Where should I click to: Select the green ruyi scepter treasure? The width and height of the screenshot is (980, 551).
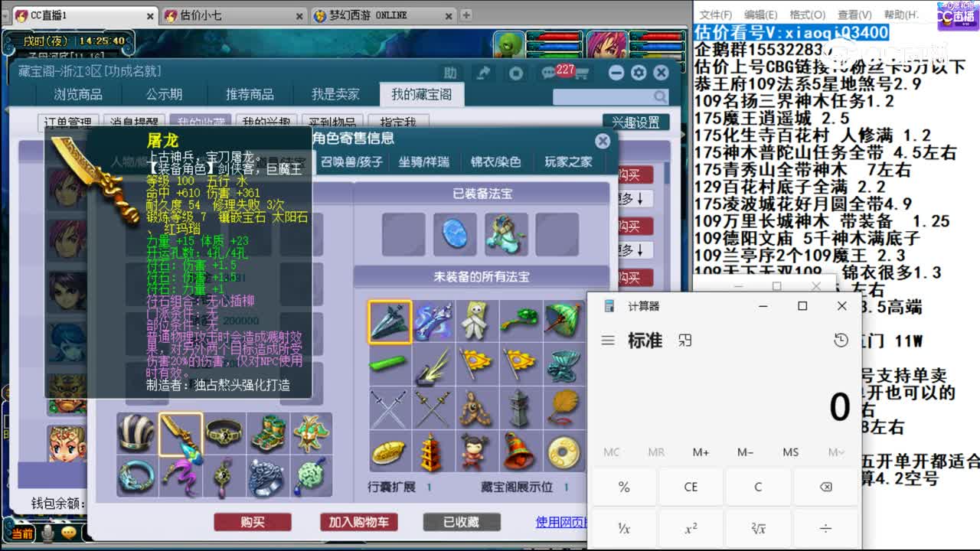coord(521,321)
